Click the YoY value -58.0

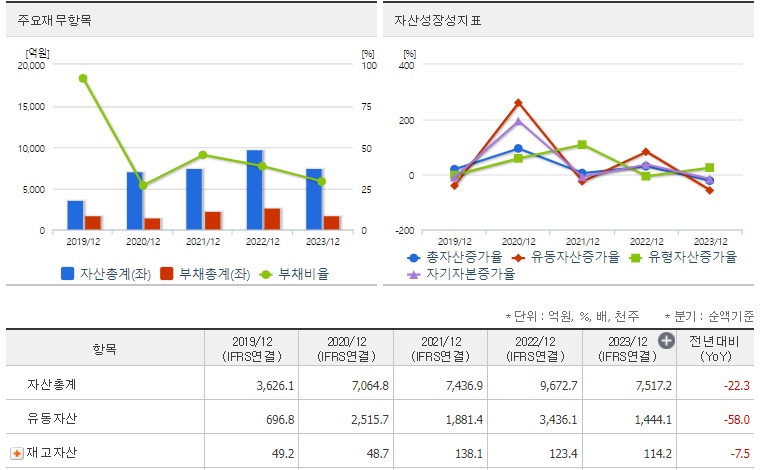point(737,420)
